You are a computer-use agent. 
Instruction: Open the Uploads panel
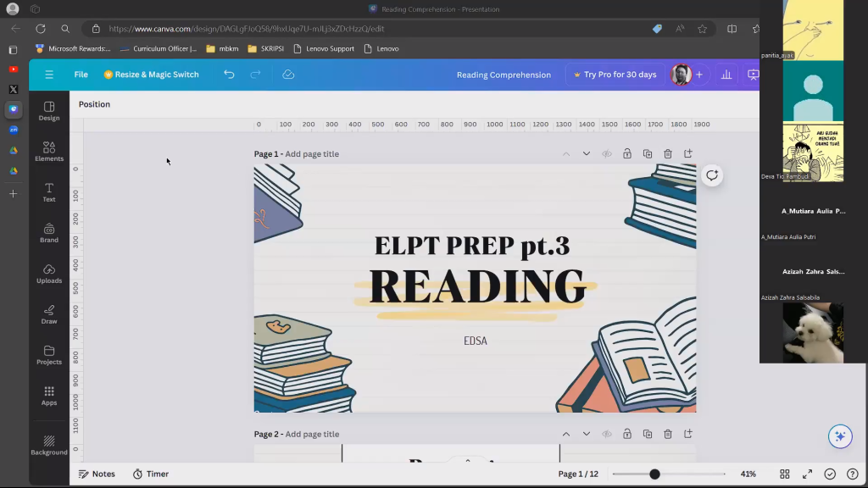pos(49,274)
